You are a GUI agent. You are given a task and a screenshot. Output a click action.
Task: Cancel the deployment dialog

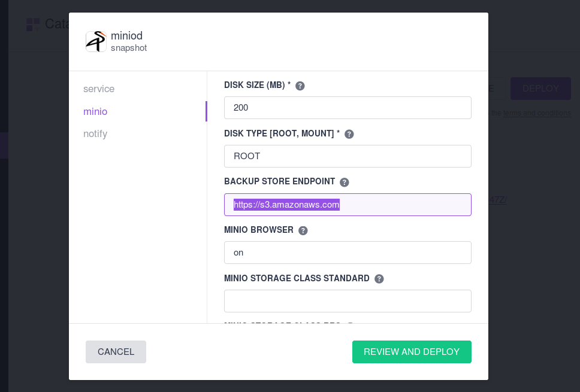point(116,352)
